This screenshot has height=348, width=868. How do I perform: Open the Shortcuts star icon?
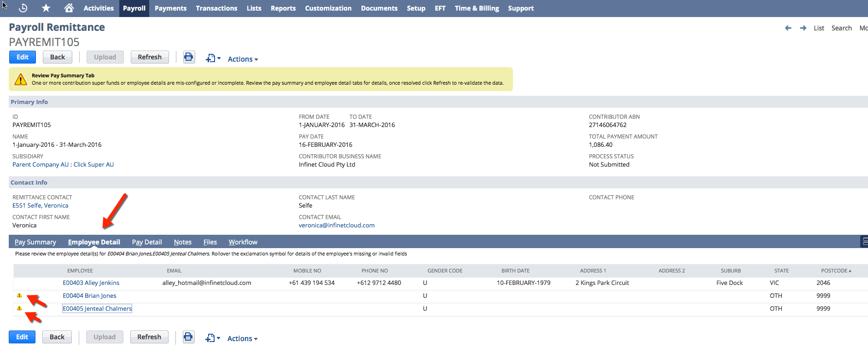(46, 8)
